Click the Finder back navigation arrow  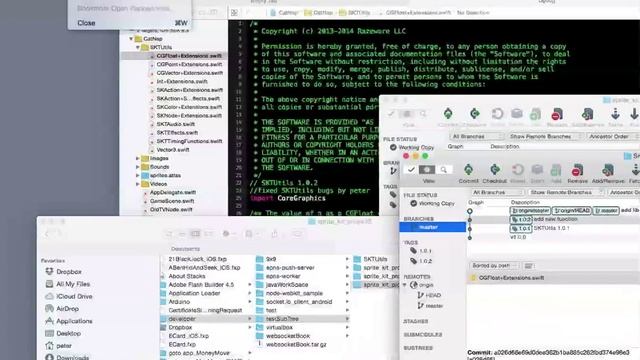pos(47,233)
